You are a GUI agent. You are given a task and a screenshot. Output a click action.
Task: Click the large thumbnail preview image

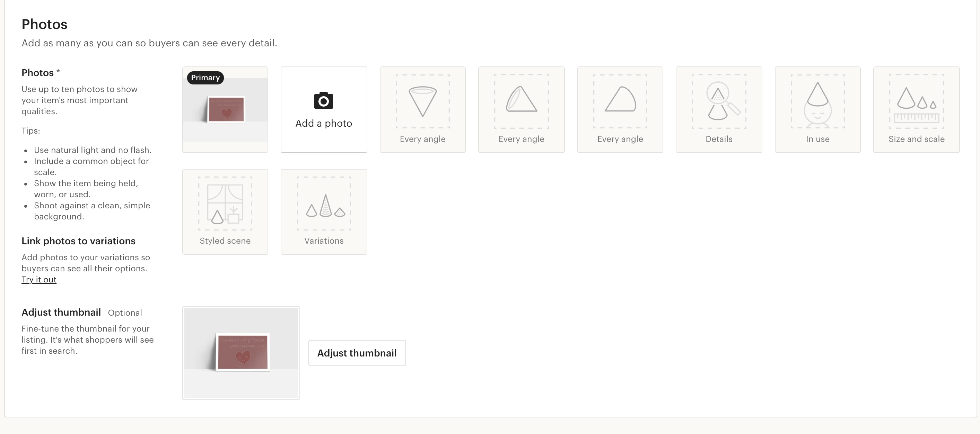click(x=241, y=353)
